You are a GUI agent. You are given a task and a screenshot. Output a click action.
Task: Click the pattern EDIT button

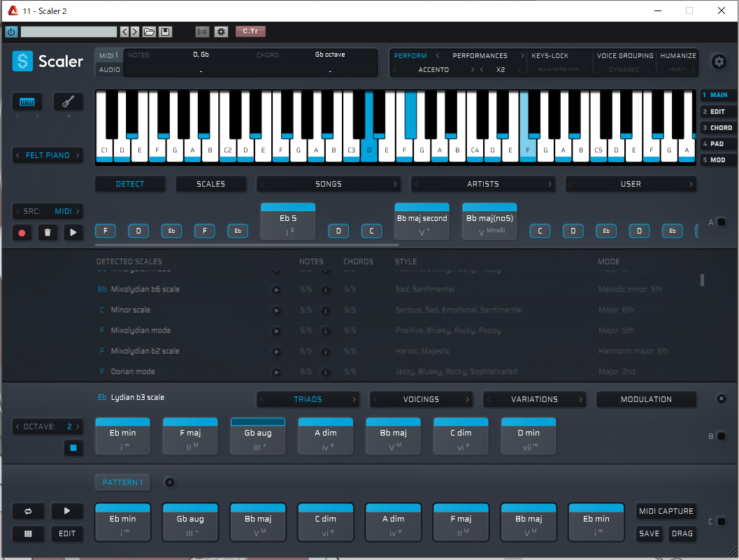pyautogui.click(x=67, y=533)
